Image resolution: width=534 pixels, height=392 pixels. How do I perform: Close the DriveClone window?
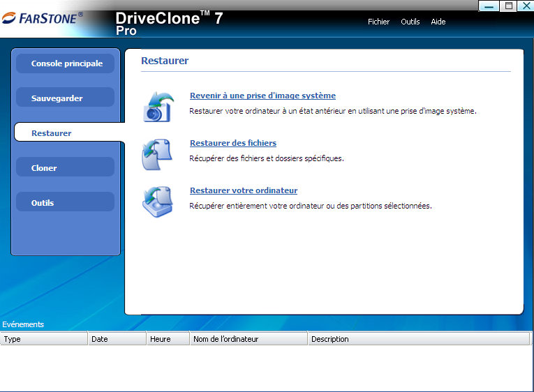tap(526, 6)
